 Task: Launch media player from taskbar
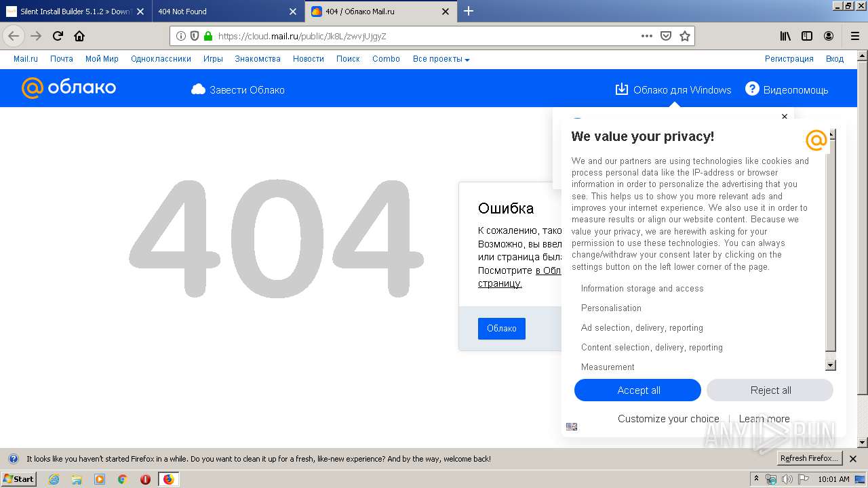pos(100,479)
